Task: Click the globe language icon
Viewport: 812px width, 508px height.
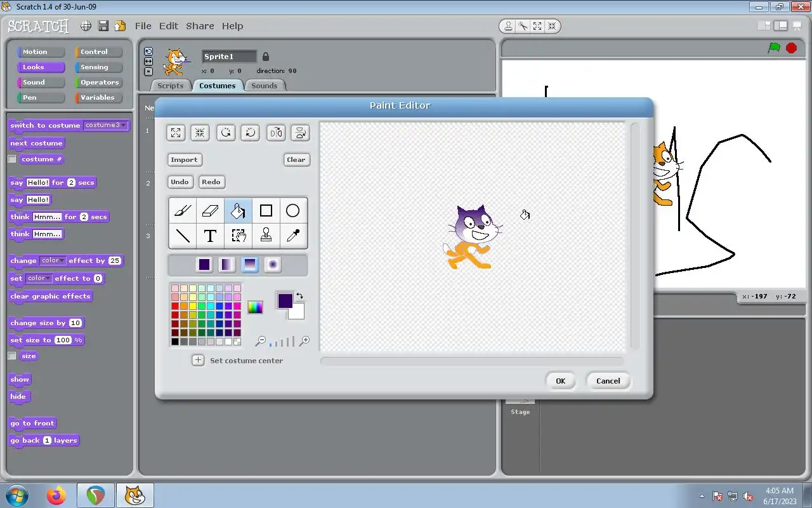Action: tap(86, 26)
